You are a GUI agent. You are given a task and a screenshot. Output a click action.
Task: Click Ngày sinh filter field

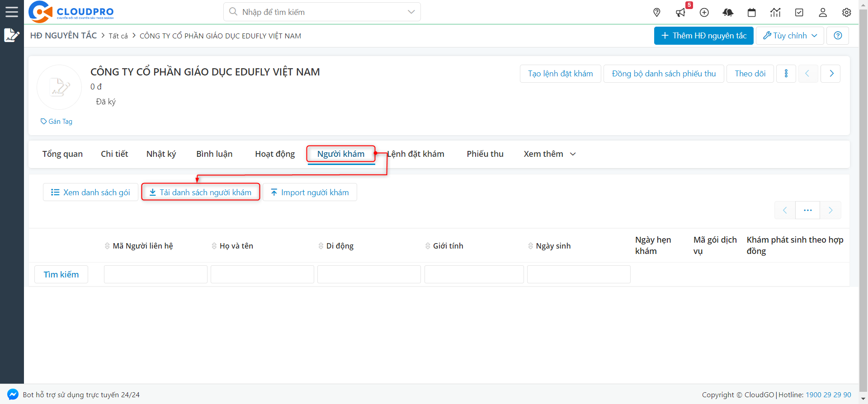tap(579, 274)
